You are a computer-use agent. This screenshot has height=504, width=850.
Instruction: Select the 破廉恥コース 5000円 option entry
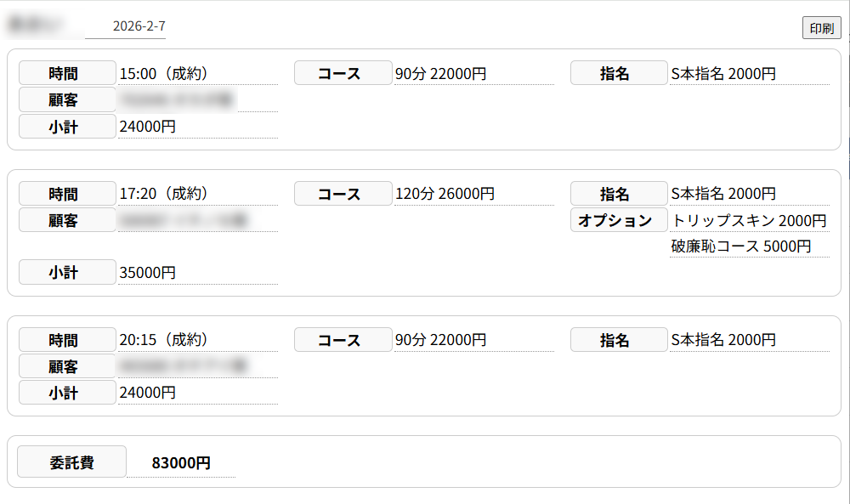(x=740, y=247)
